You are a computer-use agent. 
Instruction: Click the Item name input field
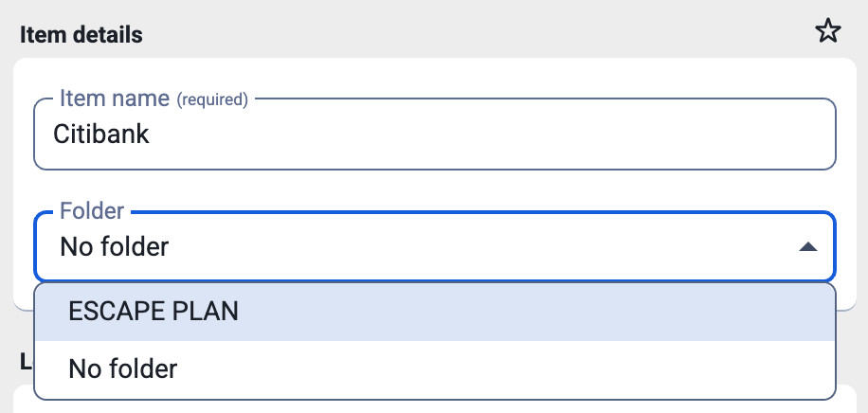coord(435,135)
